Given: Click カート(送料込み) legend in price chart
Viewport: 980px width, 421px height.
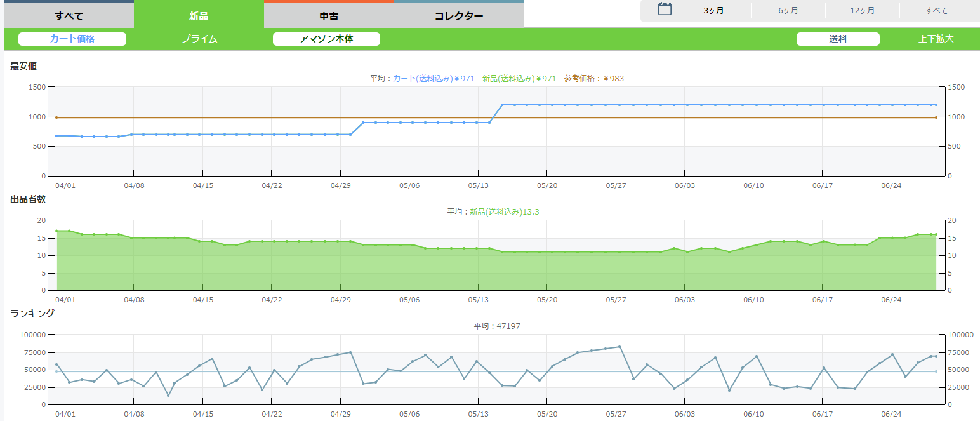Looking at the screenshot, I should [x=434, y=79].
